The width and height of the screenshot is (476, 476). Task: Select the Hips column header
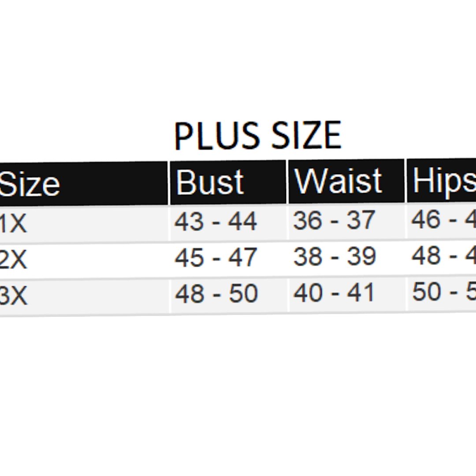click(x=443, y=181)
